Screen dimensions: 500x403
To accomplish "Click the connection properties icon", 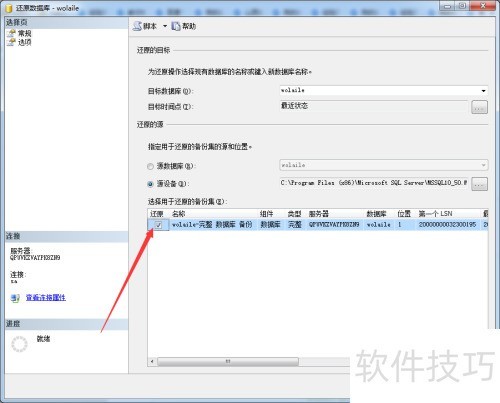I will point(15,298).
